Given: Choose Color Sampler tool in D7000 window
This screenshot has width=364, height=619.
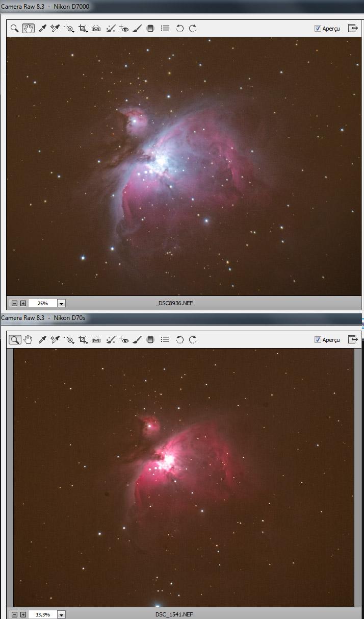Looking at the screenshot, I should (x=55, y=29).
